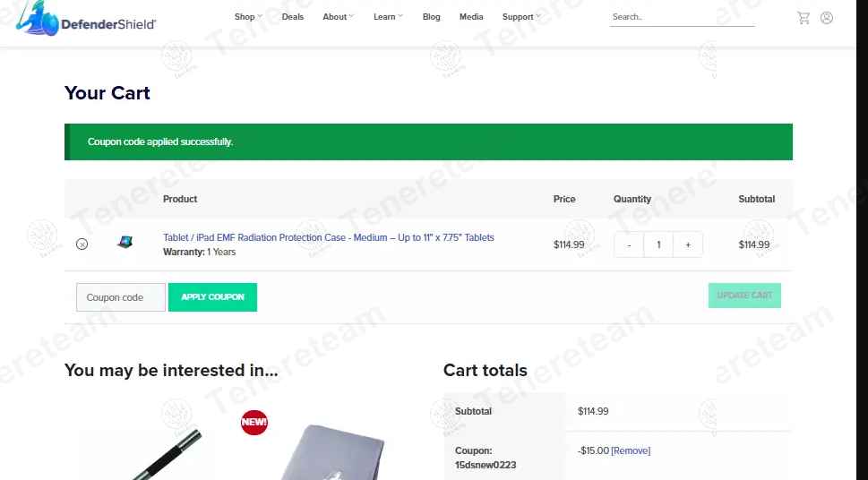
Task: Click the Update Cart button
Action: [744, 296]
